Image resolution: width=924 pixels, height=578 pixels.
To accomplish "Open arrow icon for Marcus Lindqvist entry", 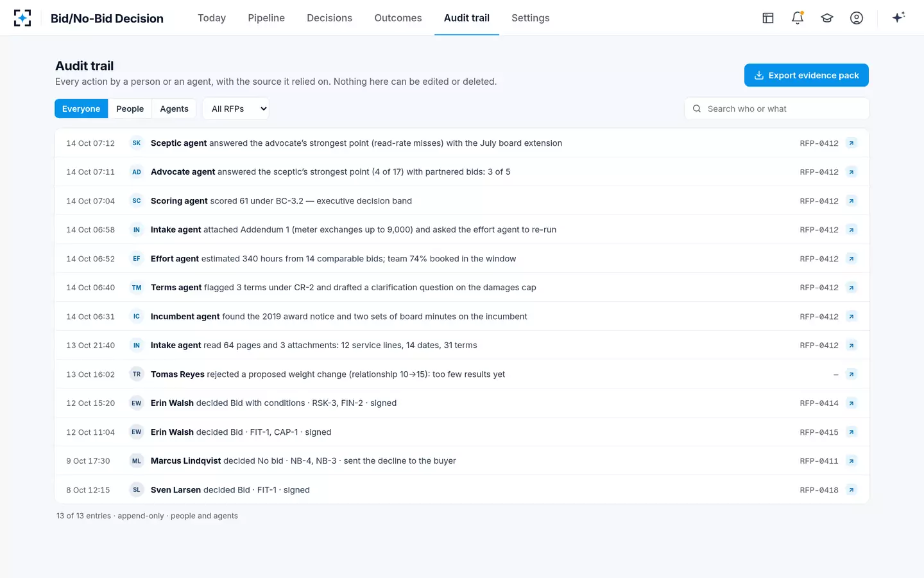I will click(x=851, y=461).
